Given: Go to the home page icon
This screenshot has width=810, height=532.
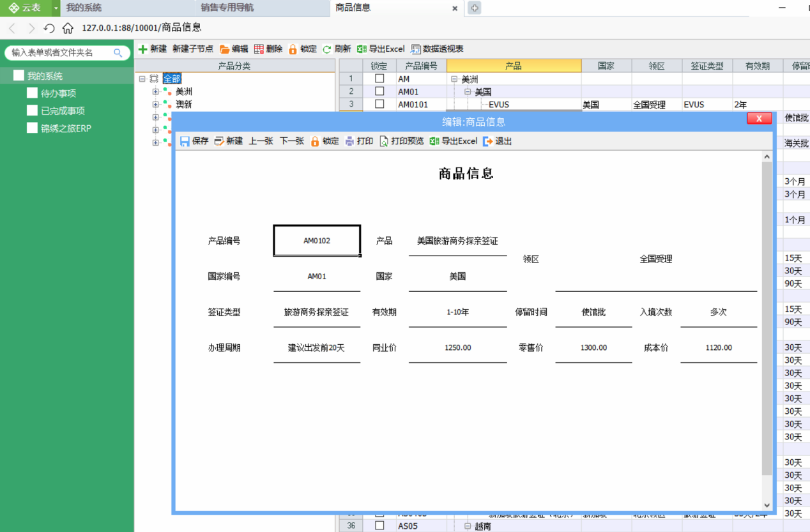Looking at the screenshot, I should tap(68, 28).
